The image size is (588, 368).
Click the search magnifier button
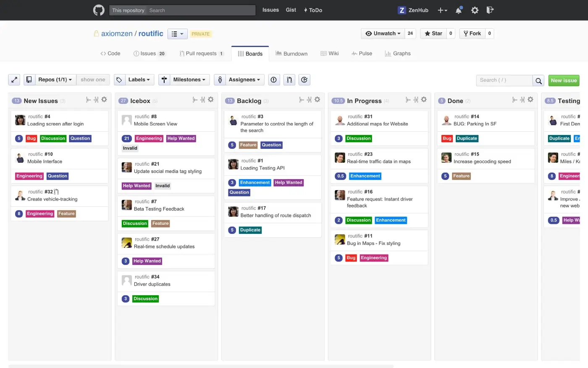pos(538,80)
